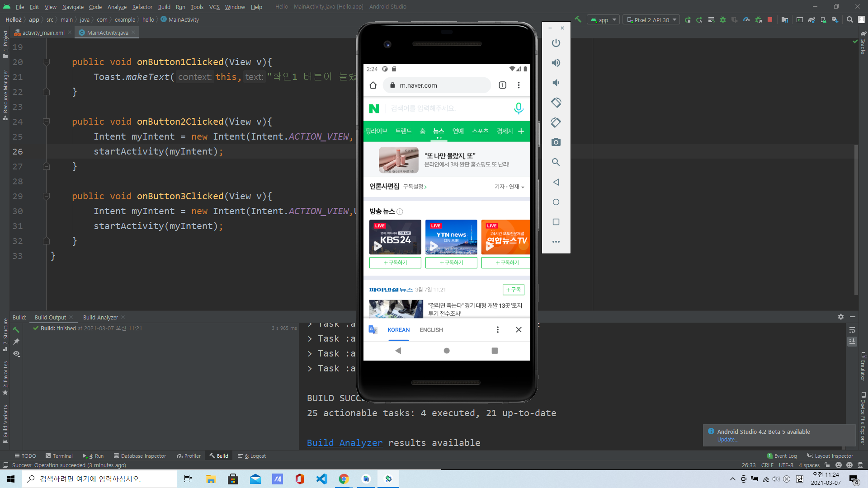The width and height of the screenshot is (868, 488).
Task: Click emulator volume down icon
Action: click(556, 83)
